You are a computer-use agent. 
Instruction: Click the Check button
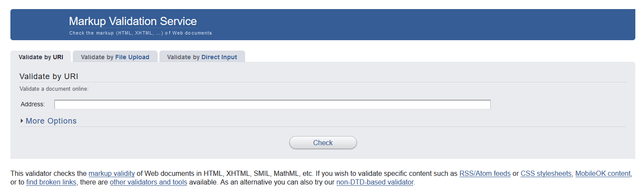323,143
